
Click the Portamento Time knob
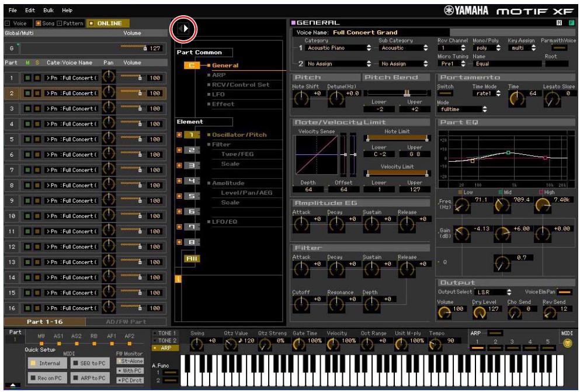(517, 98)
